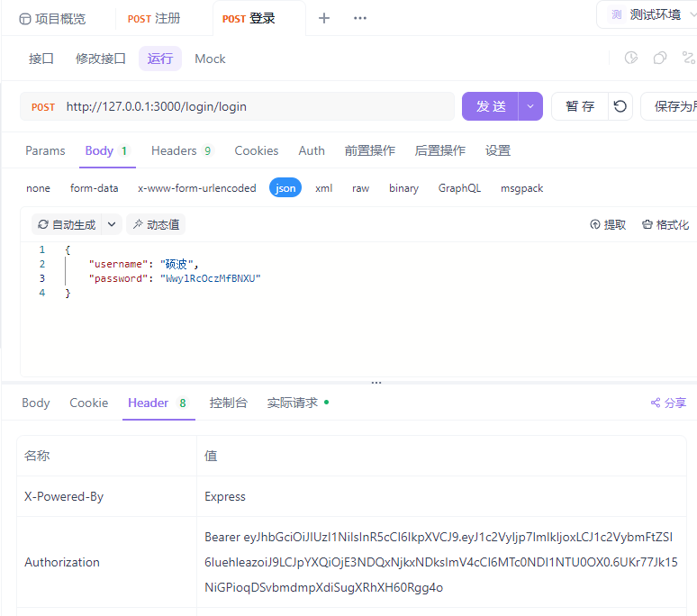Image resolution: width=697 pixels, height=616 pixels.
Task: Switch to the request Headers tab
Action: coord(181,150)
